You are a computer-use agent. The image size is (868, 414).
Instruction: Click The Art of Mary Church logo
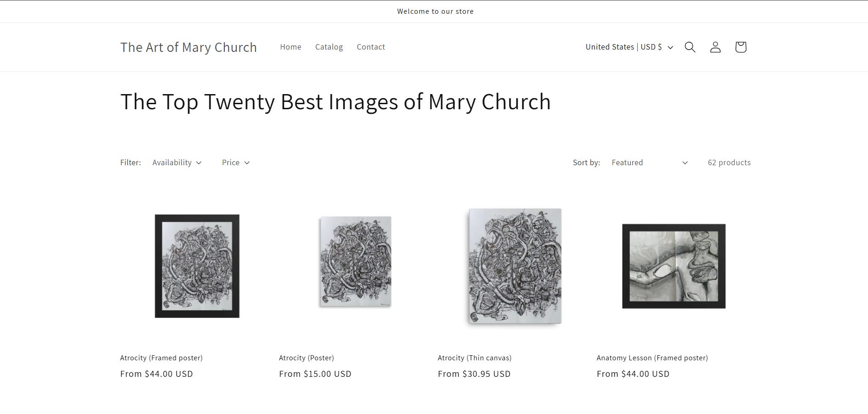point(189,47)
